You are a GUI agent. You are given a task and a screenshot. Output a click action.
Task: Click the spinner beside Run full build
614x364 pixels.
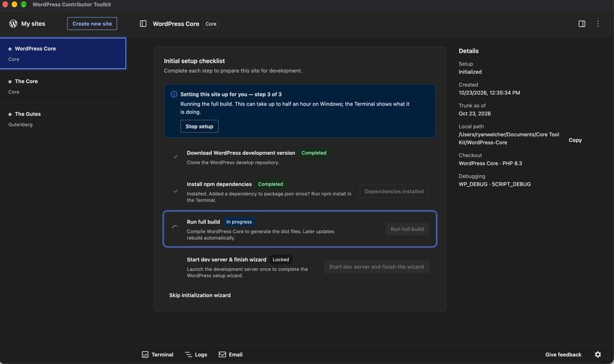click(x=176, y=228)
